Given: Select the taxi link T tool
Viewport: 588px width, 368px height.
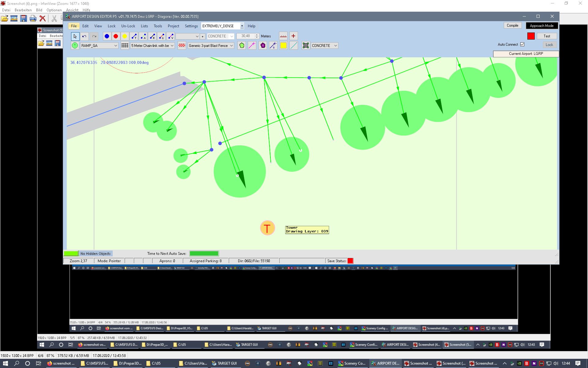Looking at the screenshot, I should coord(134,36).
